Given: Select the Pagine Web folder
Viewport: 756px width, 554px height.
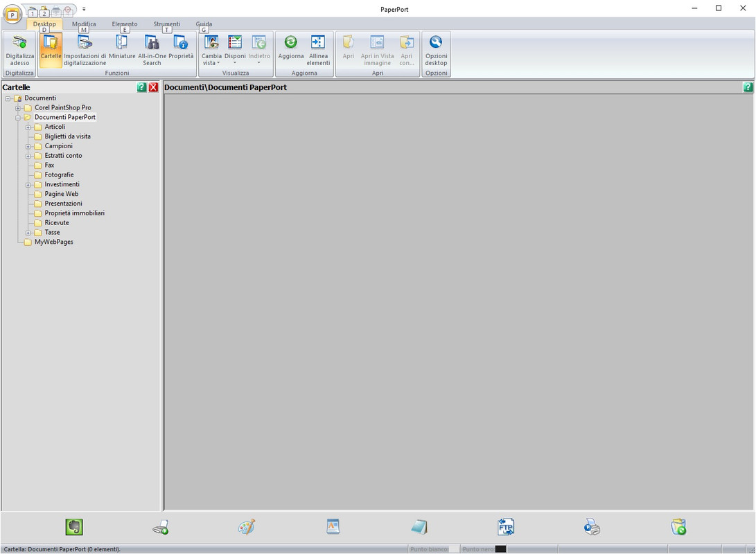Looking at the screenshot, I should coord(61,194).
